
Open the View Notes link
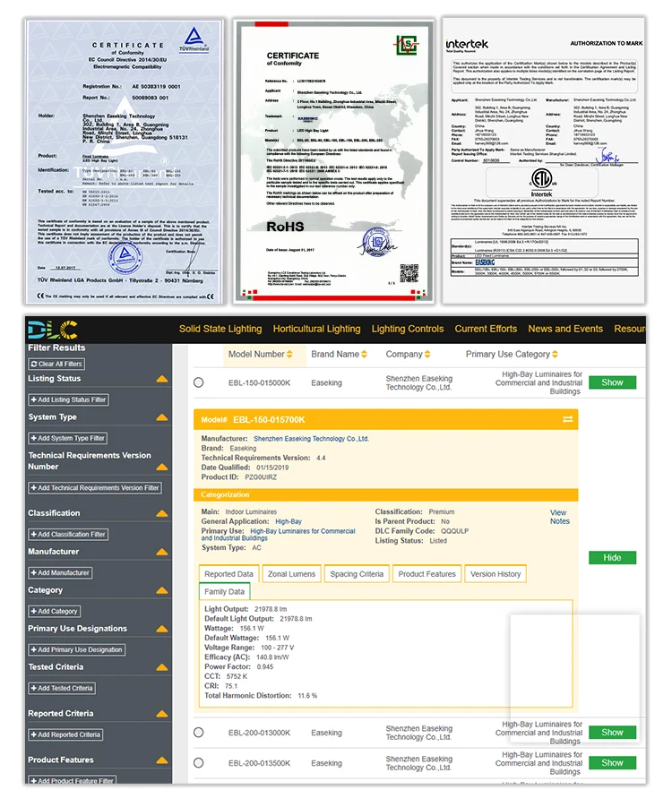[559, 517]
